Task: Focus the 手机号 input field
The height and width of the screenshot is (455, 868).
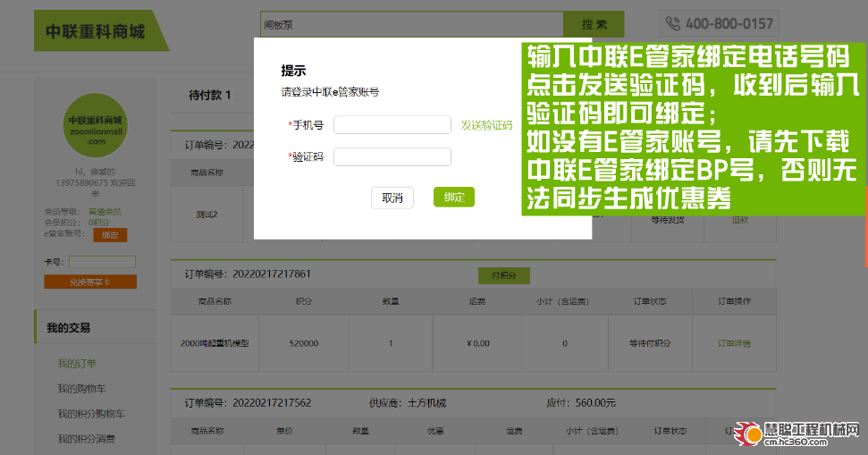Action: pyautogui.click(x=392, y=125)
